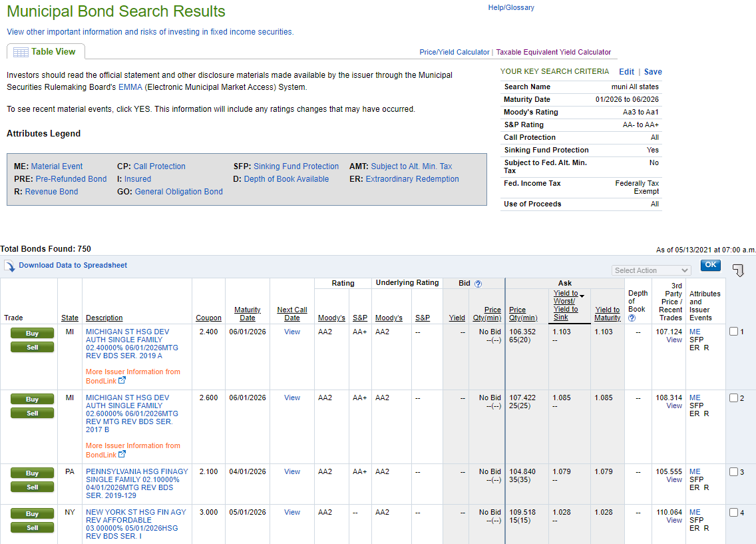Edit the key search criteria
The height and width of the screenshot is (544, 756).
(x=626, y=72)
